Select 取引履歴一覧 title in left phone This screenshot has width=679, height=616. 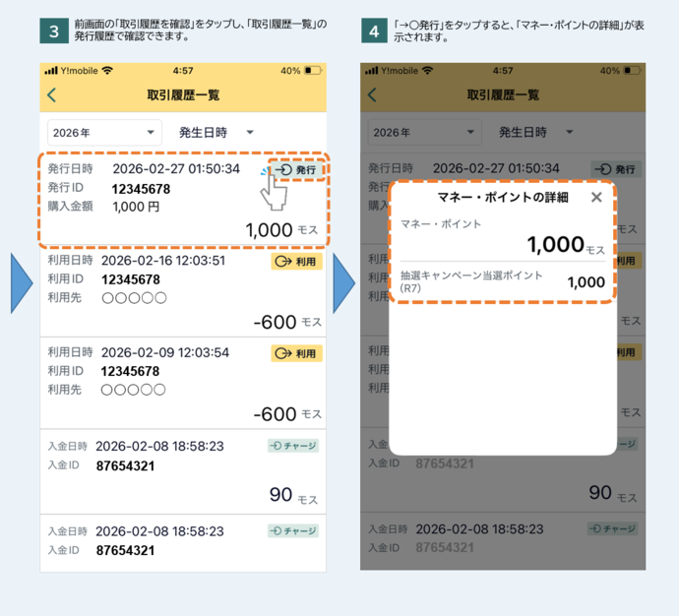pos(183,95)
